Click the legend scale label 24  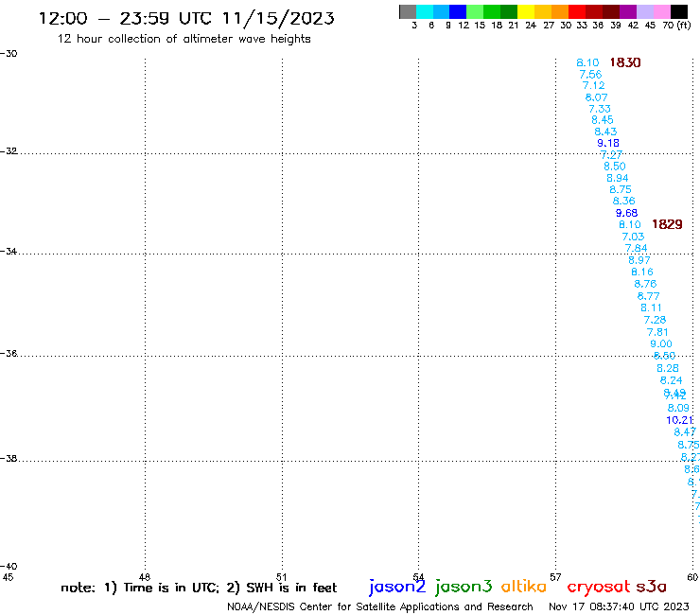pyautogui.click(x=531, y=25)
